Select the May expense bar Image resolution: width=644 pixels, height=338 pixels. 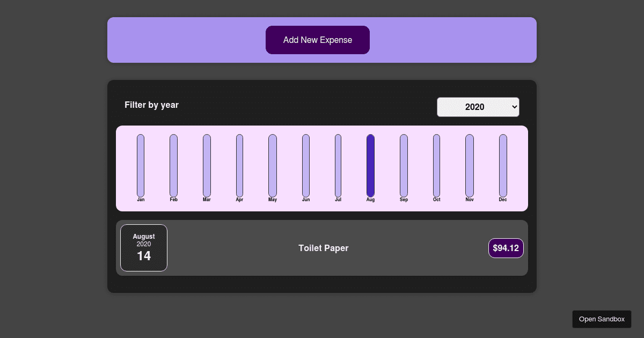273,165
